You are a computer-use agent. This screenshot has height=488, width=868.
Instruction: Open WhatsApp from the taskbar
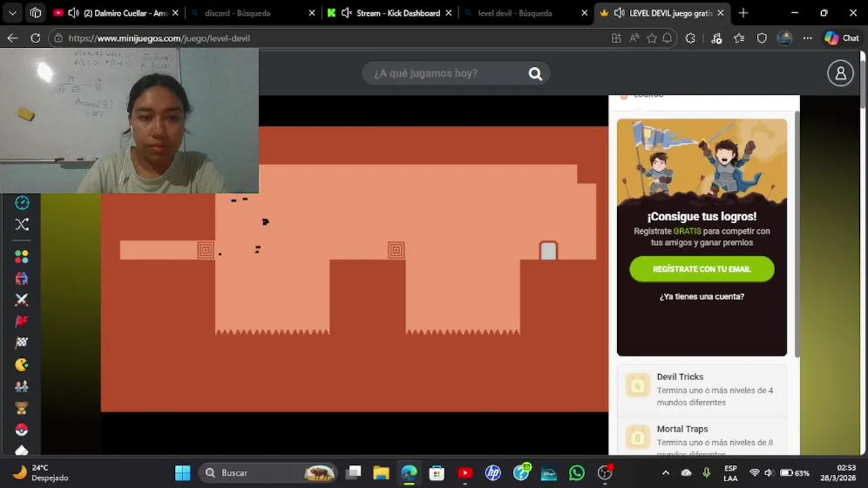click(576, 473)
